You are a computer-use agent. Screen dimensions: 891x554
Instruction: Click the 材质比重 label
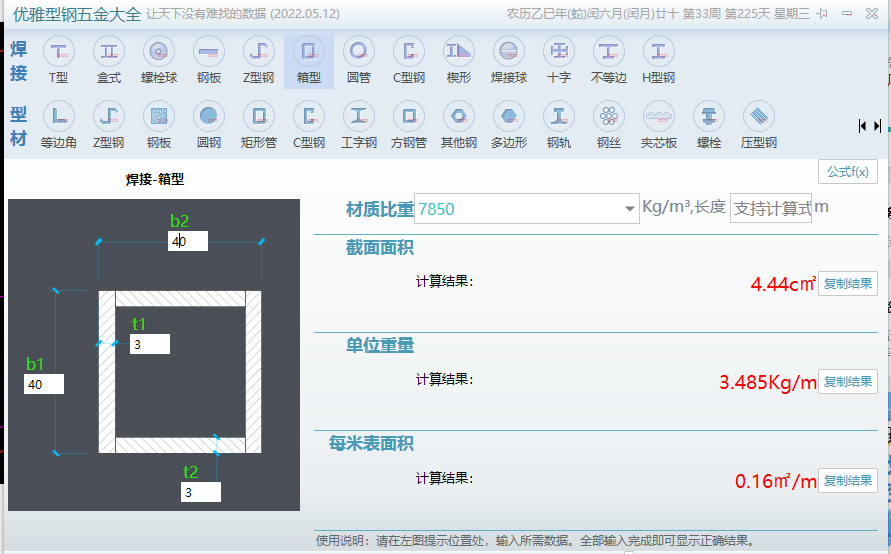point(380,209)
